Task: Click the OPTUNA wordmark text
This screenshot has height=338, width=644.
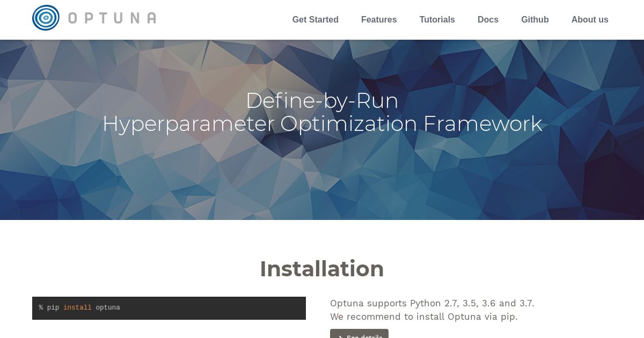Action: [112, 18]
